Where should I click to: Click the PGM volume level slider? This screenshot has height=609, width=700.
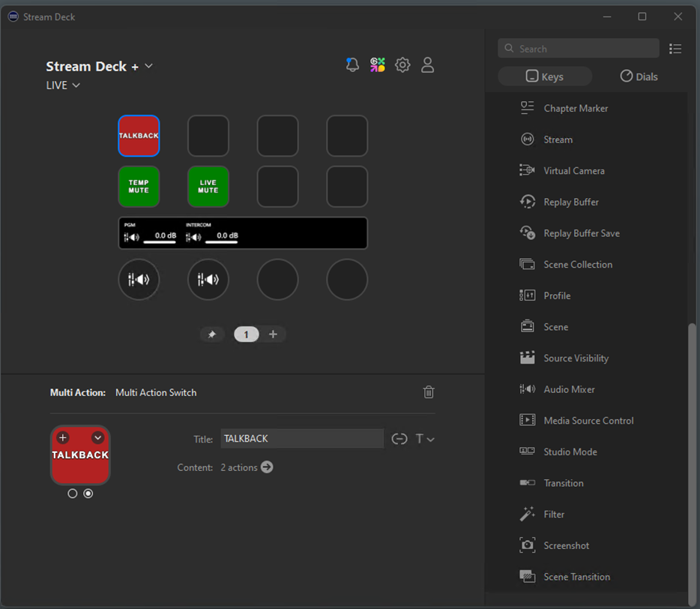point(160,241)
